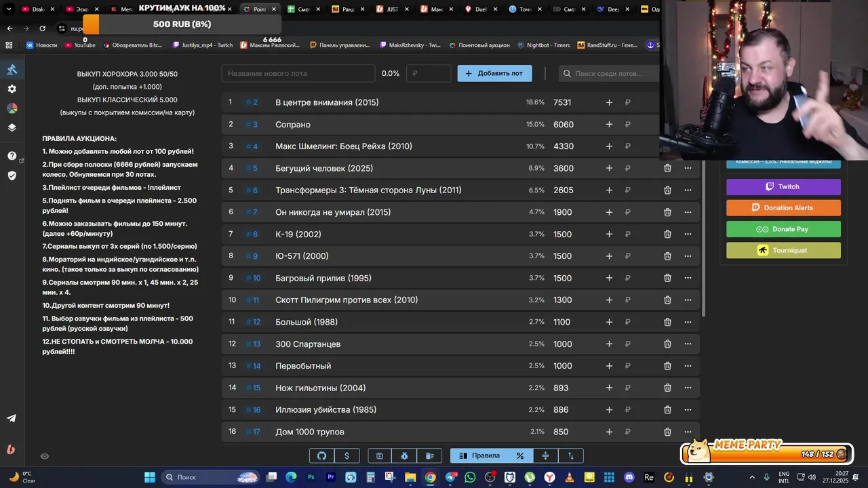The image size is (868, 488).
Task: Focus the Название нового лота input
Action: 298,73
